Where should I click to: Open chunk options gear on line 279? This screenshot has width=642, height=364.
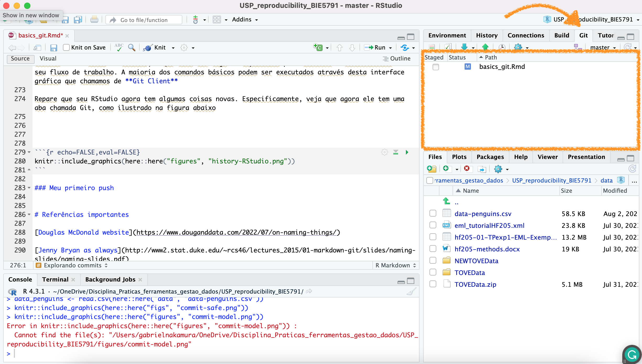384,152
